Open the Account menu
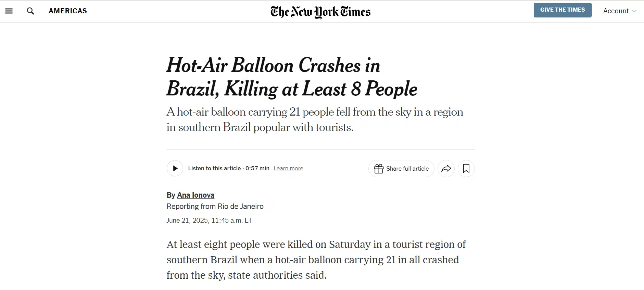 tap(620, 11)
